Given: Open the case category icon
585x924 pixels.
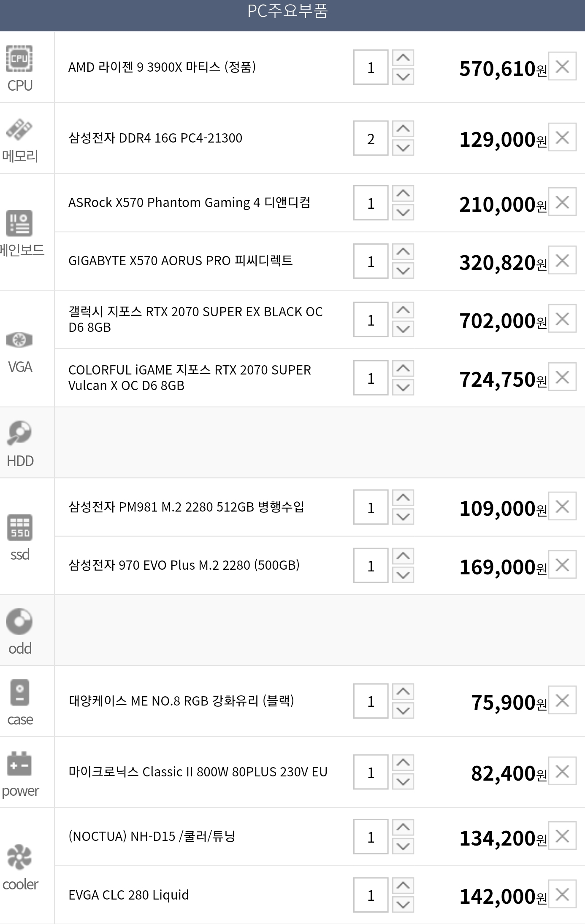Looking at the screenshot, I should 19,692.
